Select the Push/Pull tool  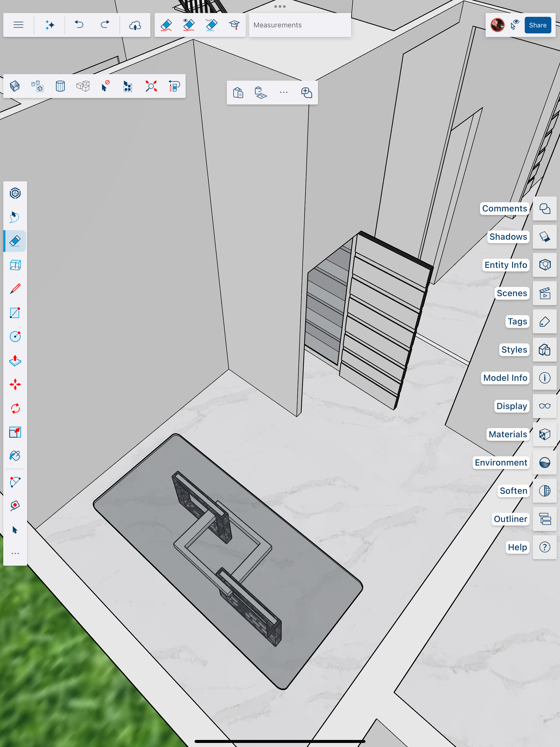[x=15, y=361]
